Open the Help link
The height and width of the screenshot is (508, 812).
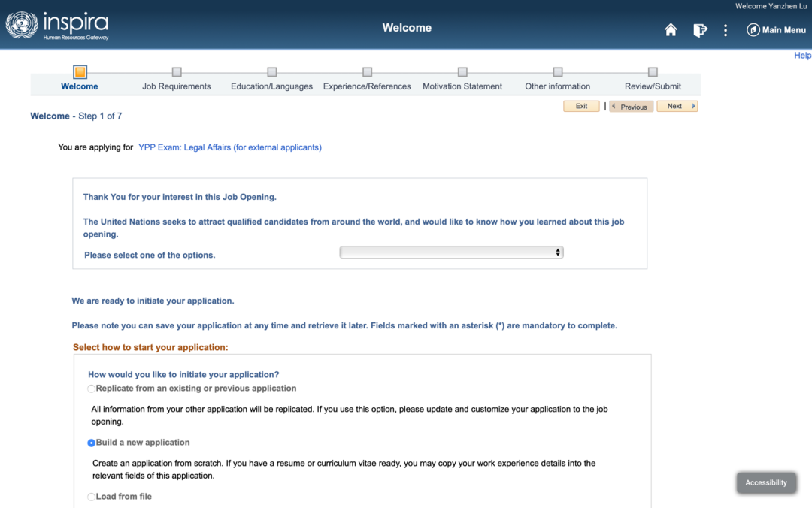click(802, 56)
